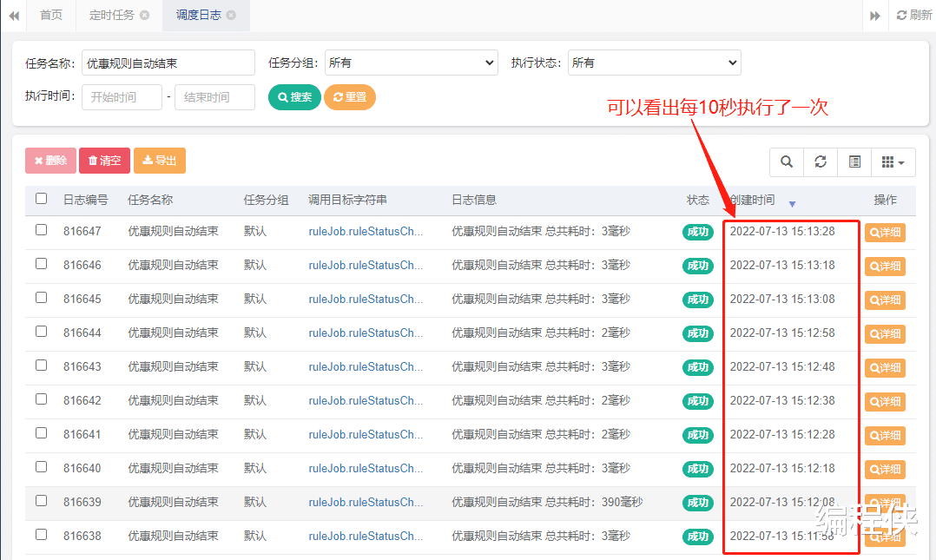Check the row for log 816645

point(41,297)
